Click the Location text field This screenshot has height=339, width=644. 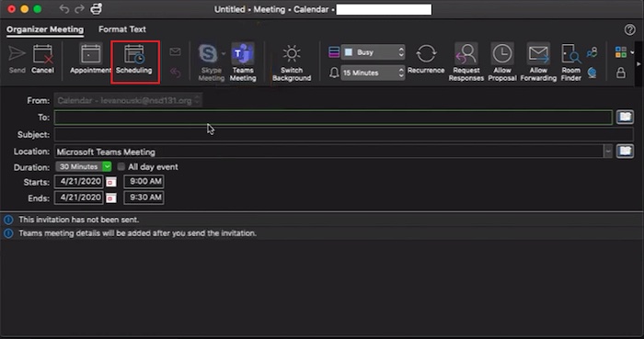(x=328, y=152)
